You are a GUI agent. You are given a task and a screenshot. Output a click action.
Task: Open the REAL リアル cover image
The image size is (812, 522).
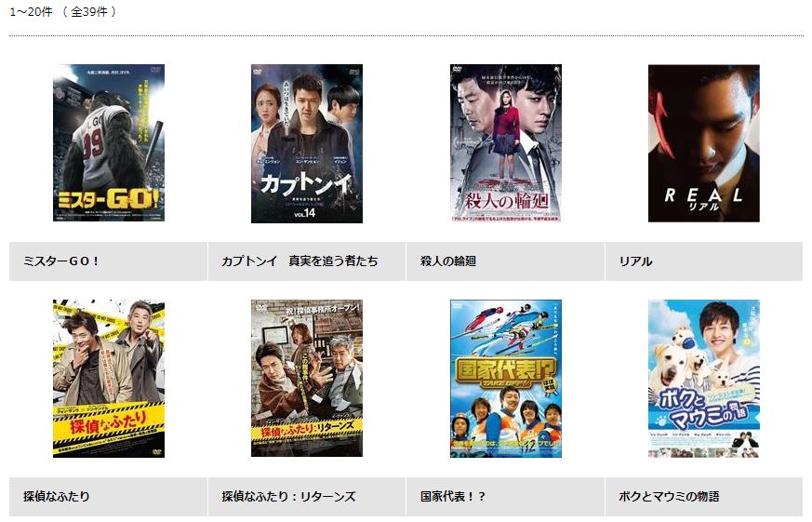[x=704, y=143]
